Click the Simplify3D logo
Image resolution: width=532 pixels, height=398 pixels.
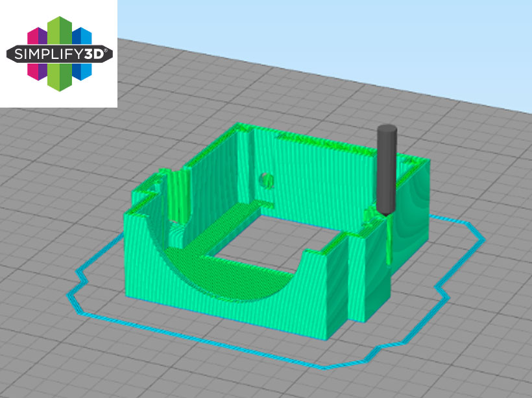click(x=60, y=54)
